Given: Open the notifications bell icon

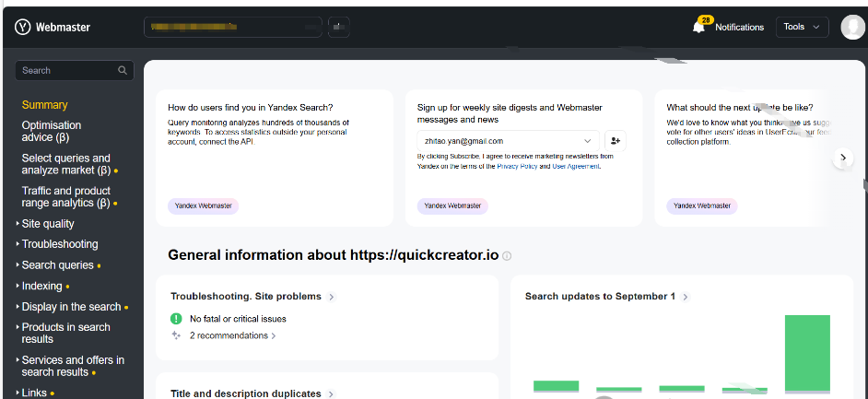Looking at the screenshot, I should tap(699, 28).
